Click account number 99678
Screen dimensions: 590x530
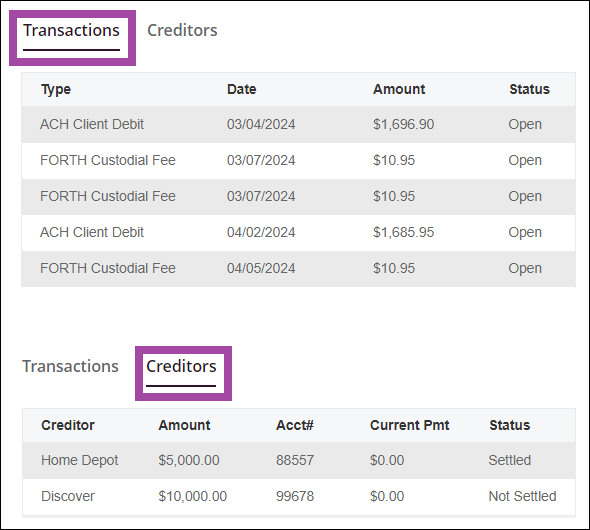point(295,496)
